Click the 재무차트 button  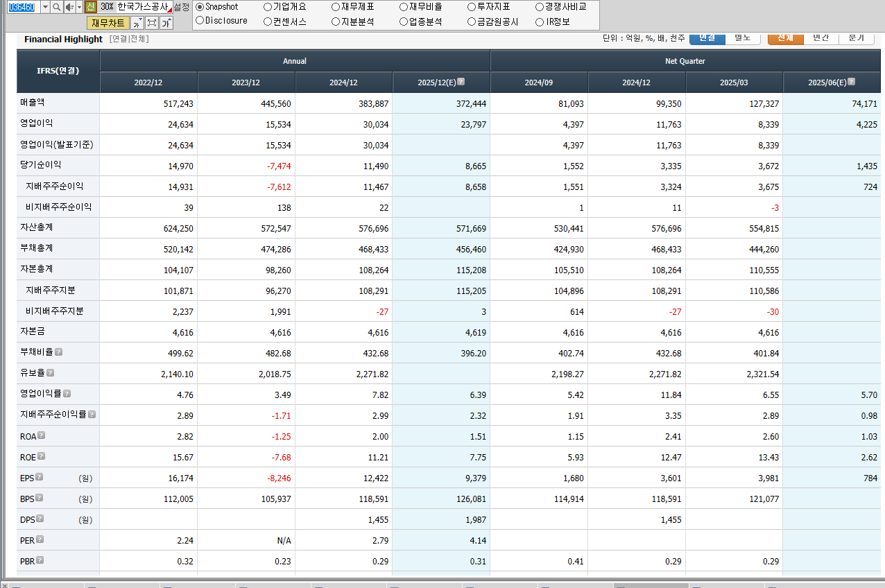click(108, 23)
